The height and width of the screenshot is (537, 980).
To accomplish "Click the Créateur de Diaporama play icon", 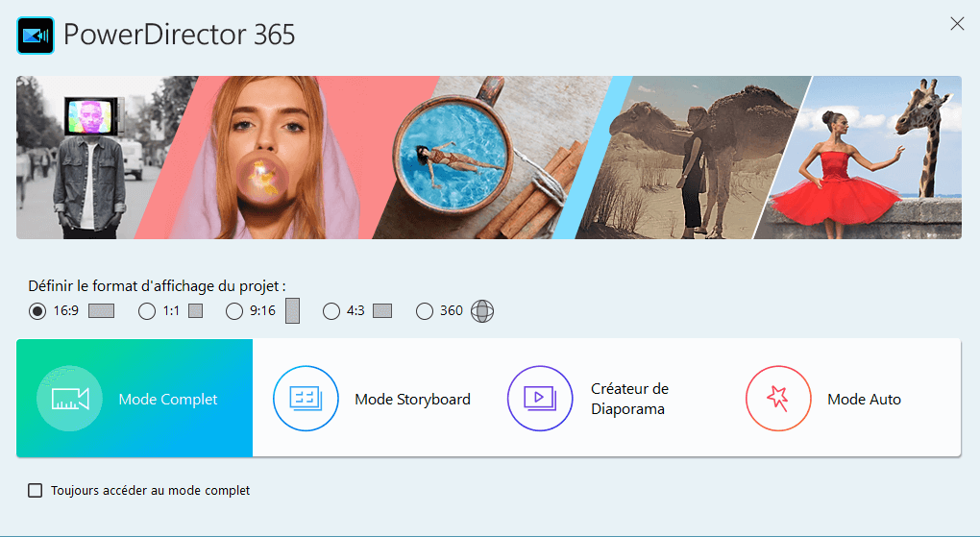I will pos(540,399).
